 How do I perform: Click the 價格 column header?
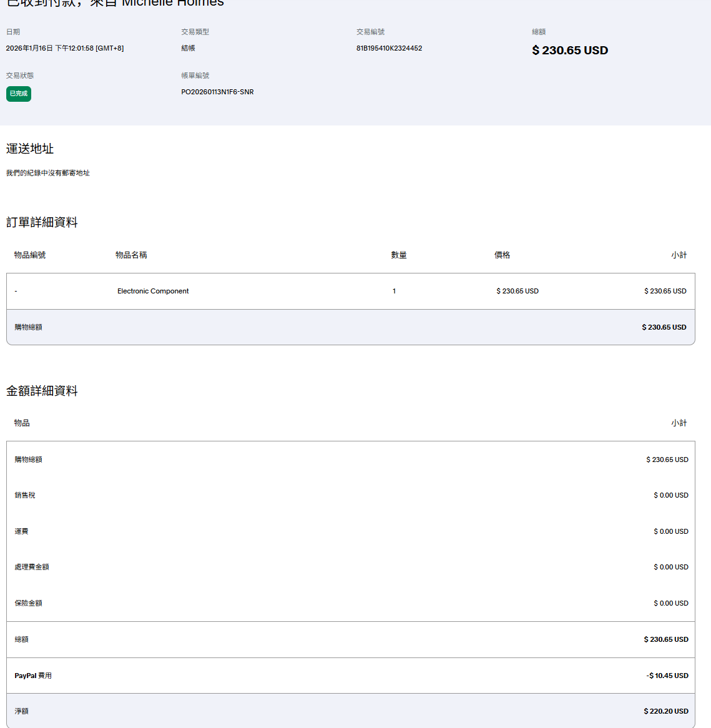[502, 255]
